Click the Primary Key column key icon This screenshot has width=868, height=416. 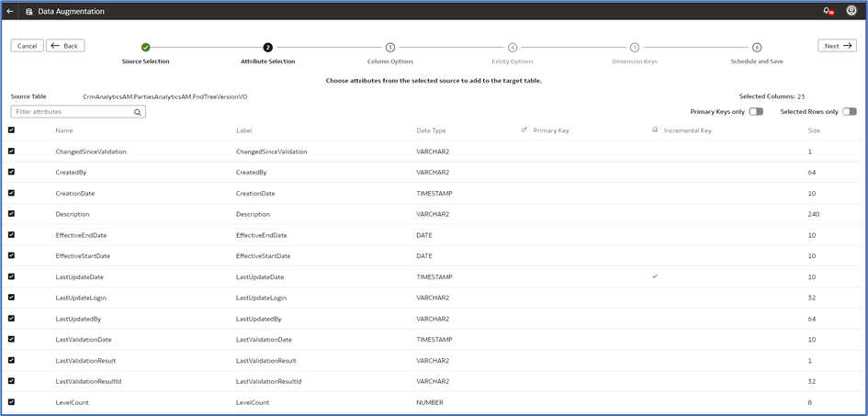(x=524, y=130)
